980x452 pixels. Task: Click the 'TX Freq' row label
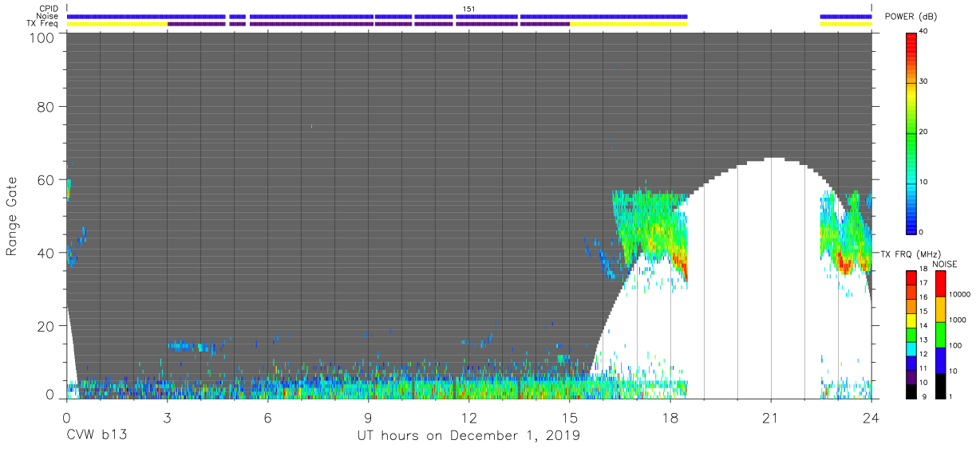tap(42, 24)
